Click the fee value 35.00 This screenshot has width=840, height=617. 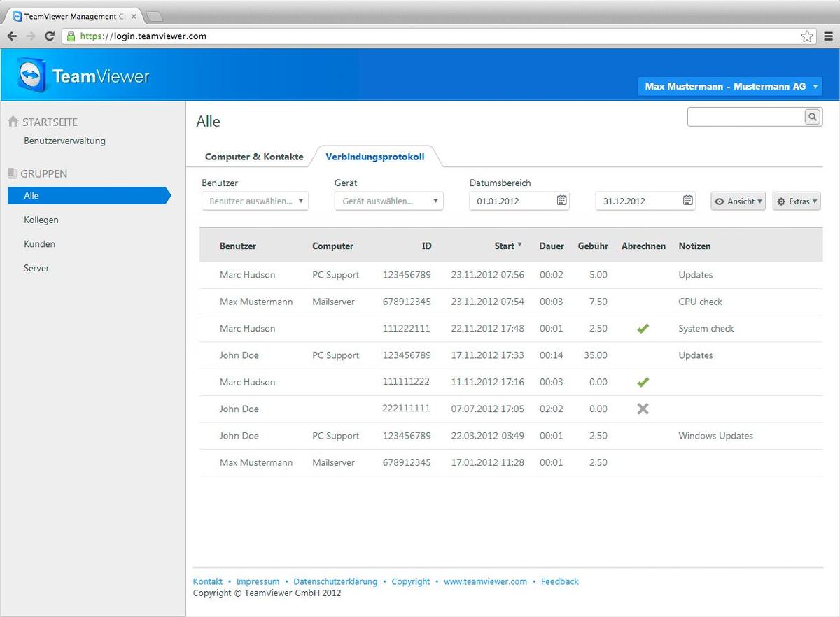pos(596,355)
